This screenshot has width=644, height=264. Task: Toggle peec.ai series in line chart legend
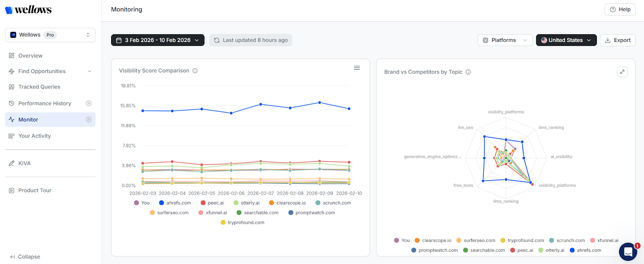point(212,203)
